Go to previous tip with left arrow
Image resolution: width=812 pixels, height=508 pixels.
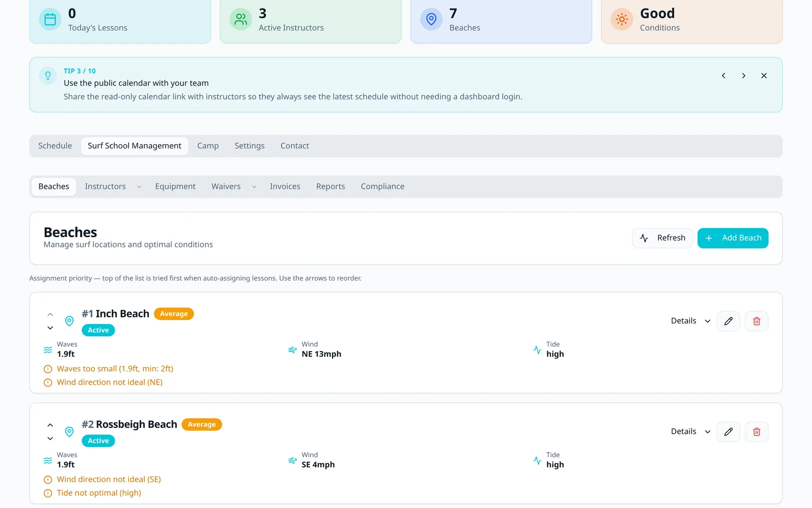(724, 76)
